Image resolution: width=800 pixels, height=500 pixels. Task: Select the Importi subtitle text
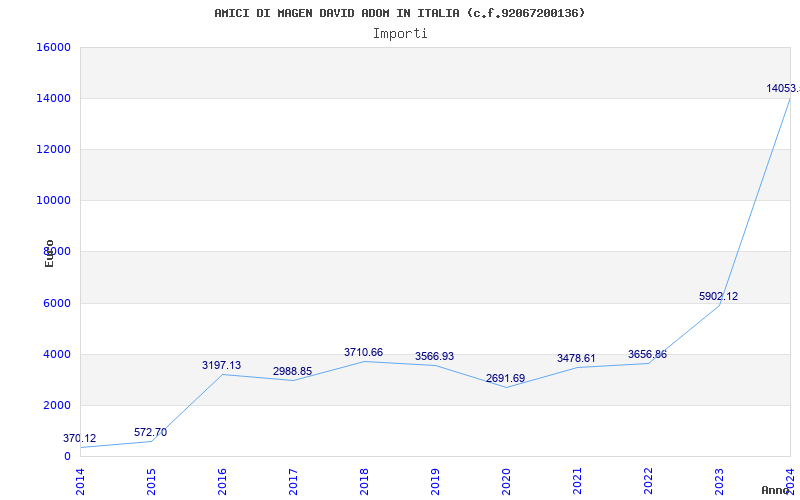[400, 34]
